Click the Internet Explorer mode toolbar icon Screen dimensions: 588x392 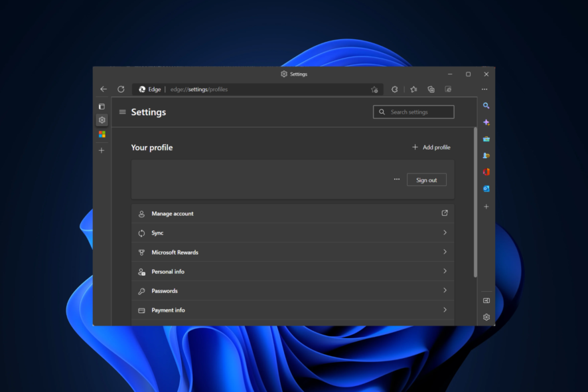click(448, 90)
